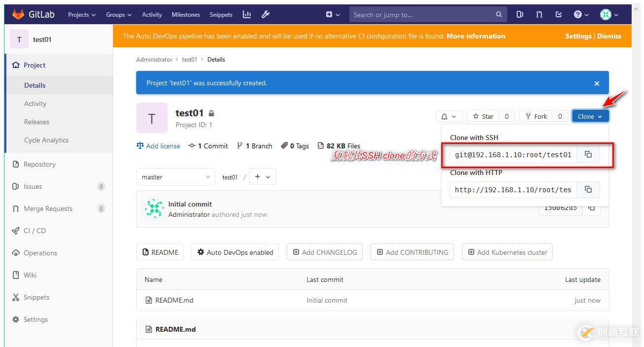Click Add CHANGELOG button
Screen dimensions: 644x347
[325, 252]
